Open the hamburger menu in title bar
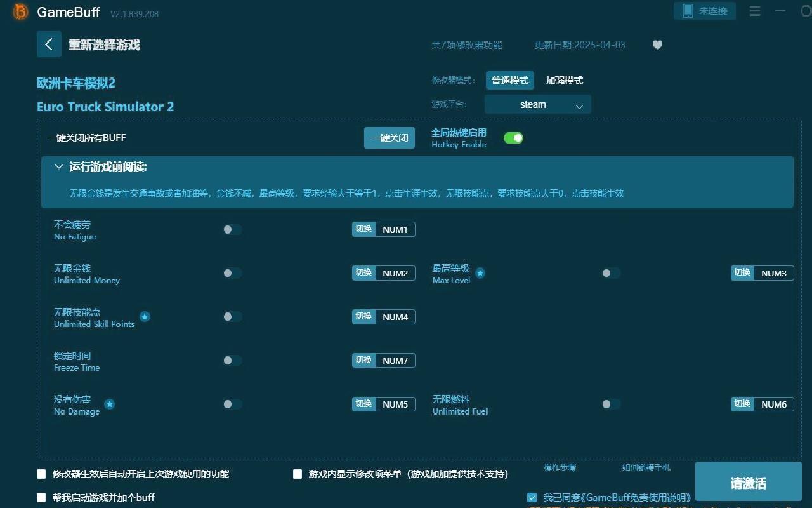Viewport: 812px width, 508px height. (755, 11)
